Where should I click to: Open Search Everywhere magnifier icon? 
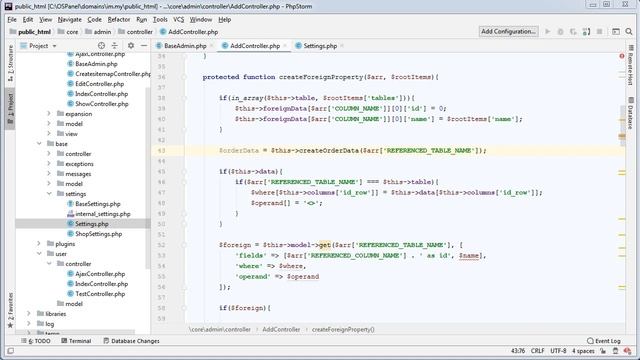(x=629, y=31)
